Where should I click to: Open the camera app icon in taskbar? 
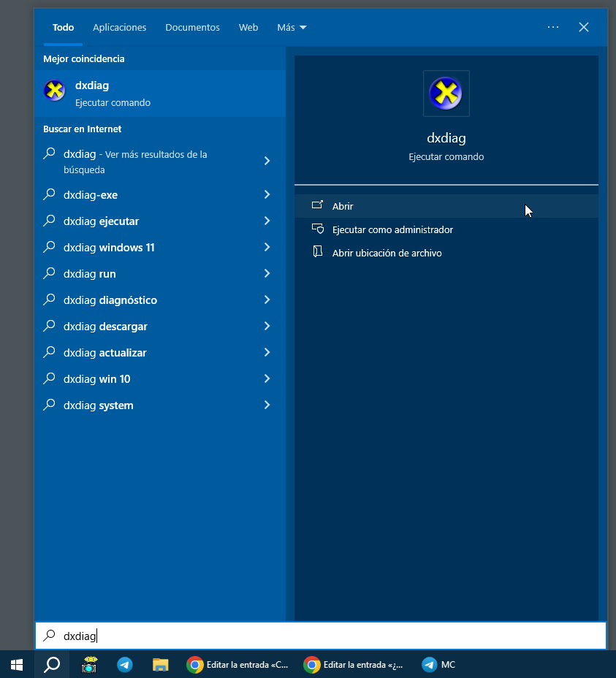click(89, 665)
